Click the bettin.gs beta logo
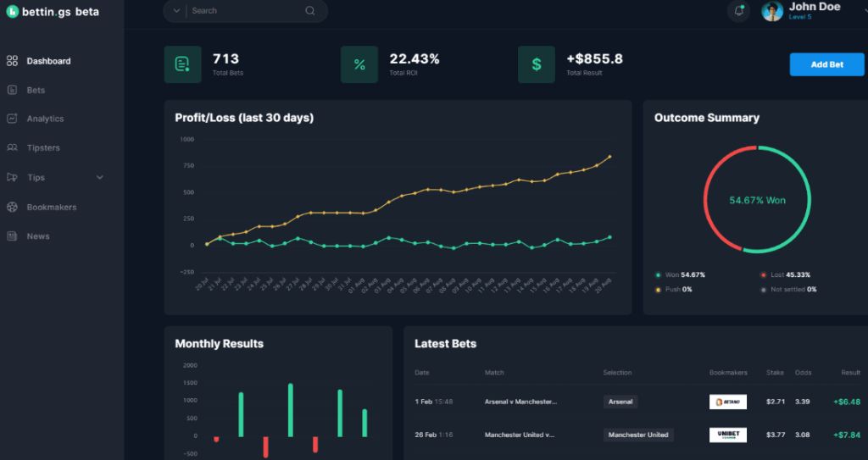 click(53, 12)
